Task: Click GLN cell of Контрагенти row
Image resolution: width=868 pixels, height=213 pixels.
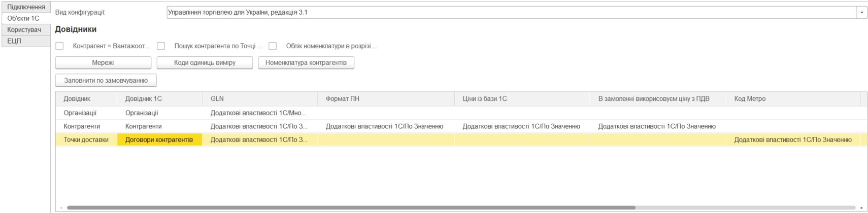Action: click(260, 126)
